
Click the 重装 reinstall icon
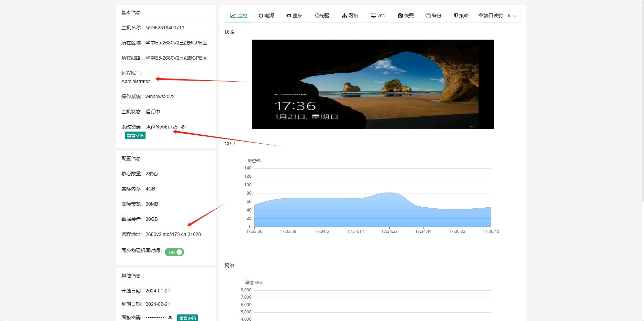tap(289, 15)
